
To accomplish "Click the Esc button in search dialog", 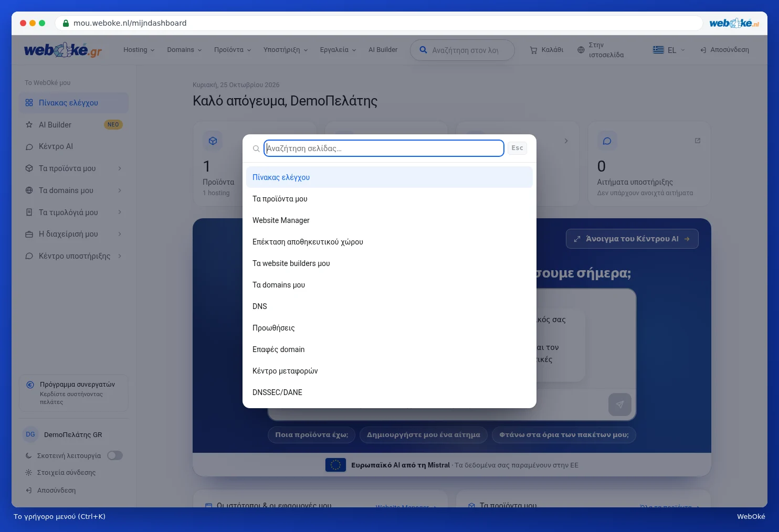I will [x=517, y=148].
